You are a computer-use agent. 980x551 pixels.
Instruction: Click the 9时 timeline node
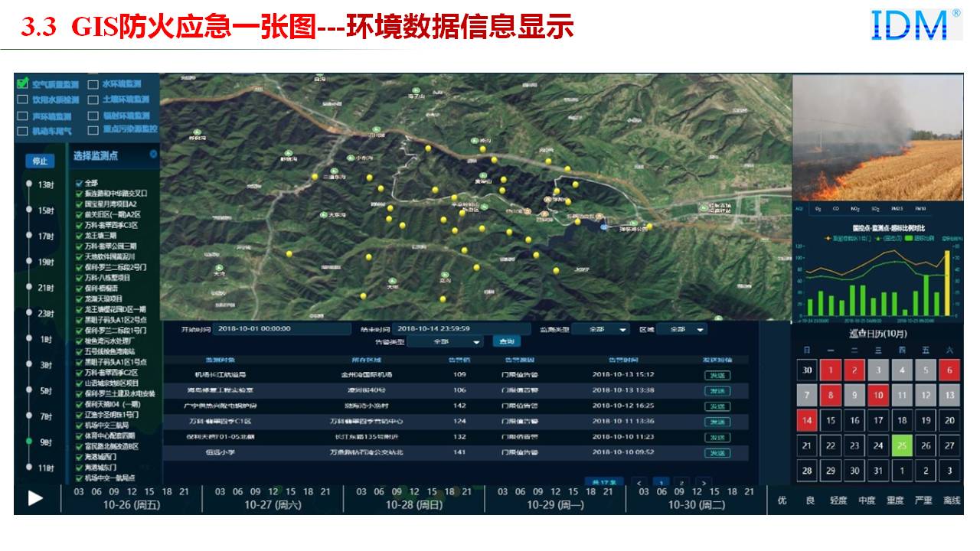[x=29, y=442]
